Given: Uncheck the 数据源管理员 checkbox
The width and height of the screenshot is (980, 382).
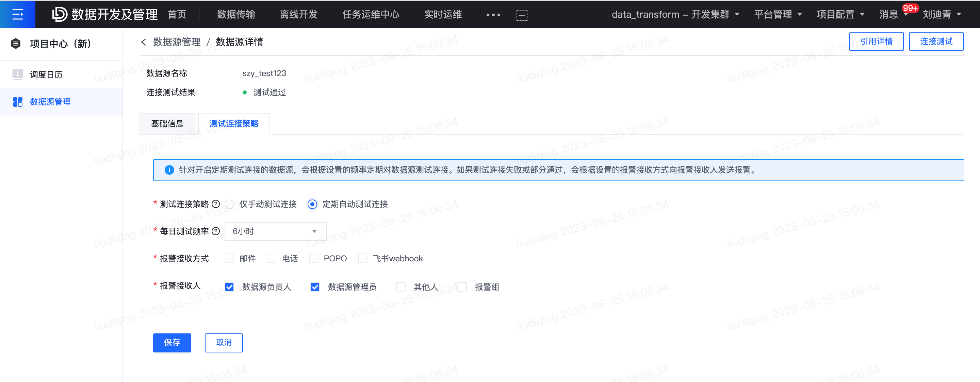Looking at the screenshot, I should click(x=315, y=286).
